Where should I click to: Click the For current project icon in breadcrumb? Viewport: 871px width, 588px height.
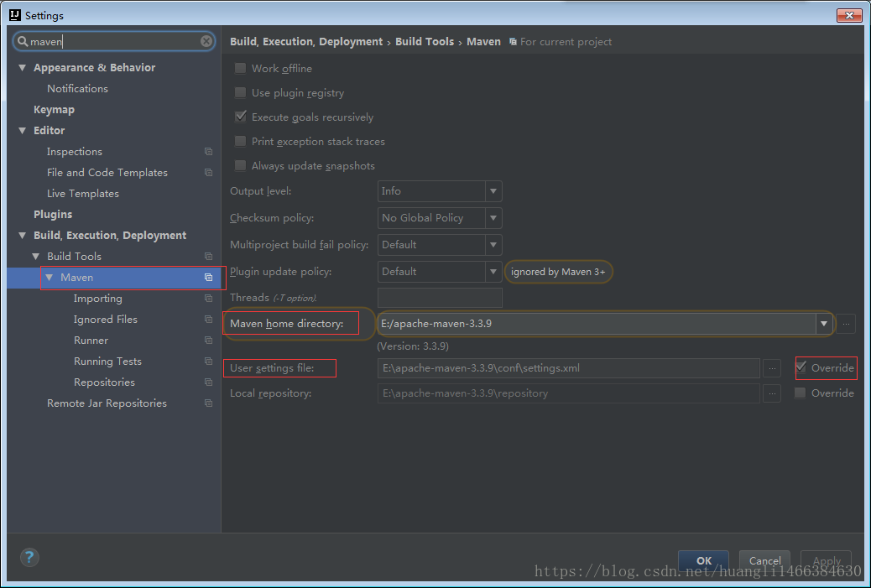tap(513, 42)
